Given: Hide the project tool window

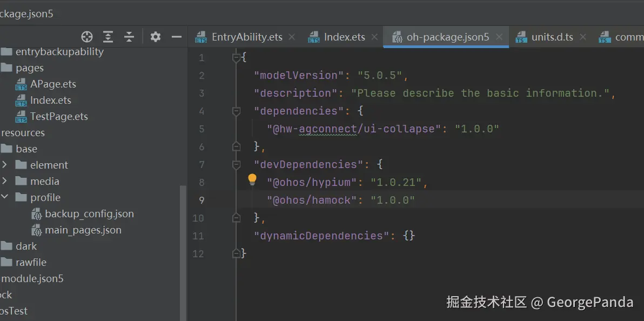Looking at the screenshot, I should [177, 37].
